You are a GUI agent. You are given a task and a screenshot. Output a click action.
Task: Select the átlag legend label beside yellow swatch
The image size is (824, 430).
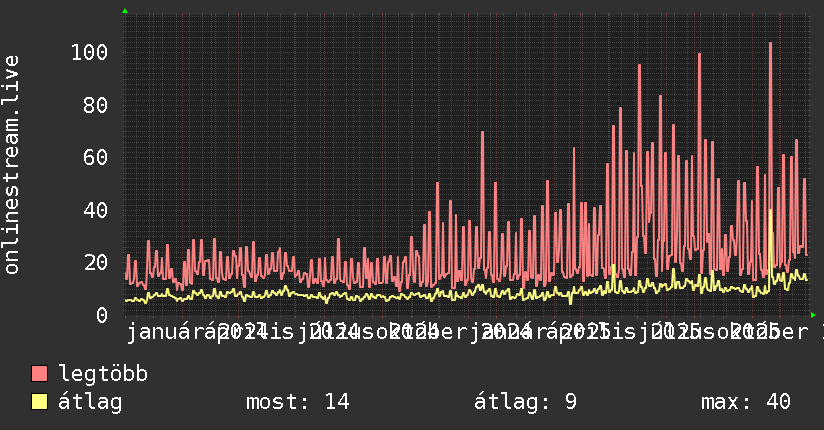coord(90,402)
